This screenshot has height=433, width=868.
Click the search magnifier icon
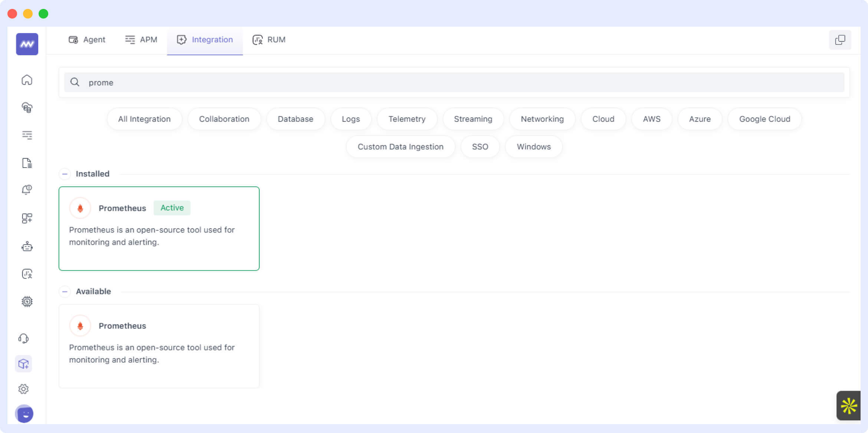tap(75, 82)
